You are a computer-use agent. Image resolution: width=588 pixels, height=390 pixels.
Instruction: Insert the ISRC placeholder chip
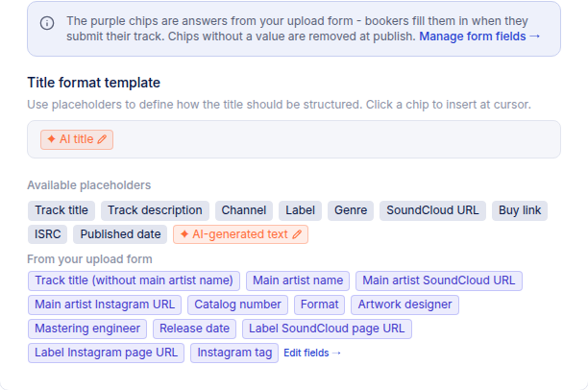pyautogui.click(x=48, y=234)
